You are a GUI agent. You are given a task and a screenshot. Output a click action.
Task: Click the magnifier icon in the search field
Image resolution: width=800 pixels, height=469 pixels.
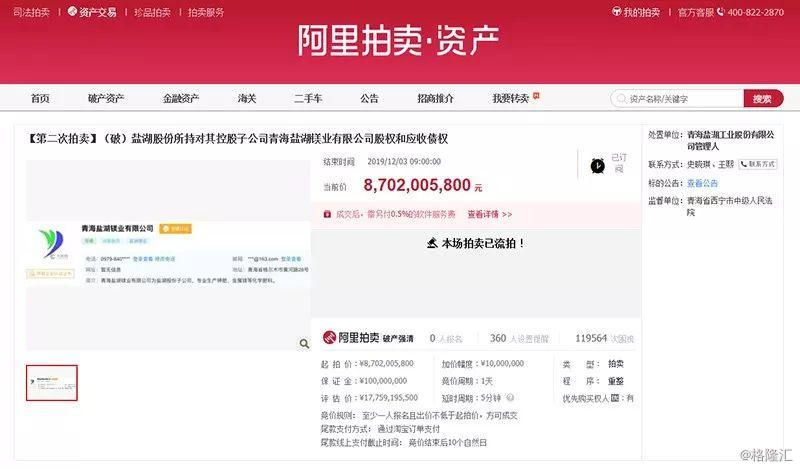click(621, 98)
